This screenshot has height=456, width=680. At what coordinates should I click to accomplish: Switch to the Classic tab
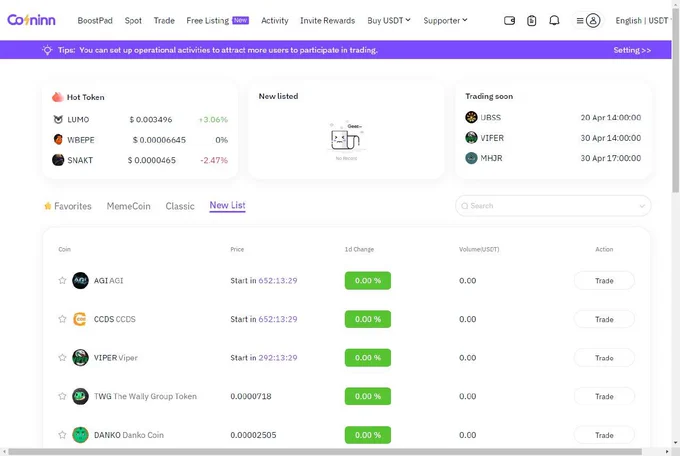(x=180, y=206)
